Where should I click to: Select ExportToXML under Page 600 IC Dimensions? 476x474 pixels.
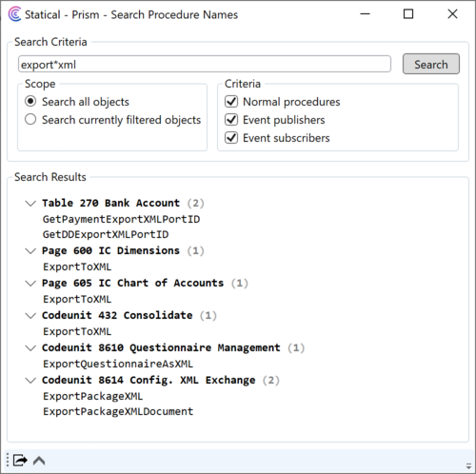click(77, 267)
